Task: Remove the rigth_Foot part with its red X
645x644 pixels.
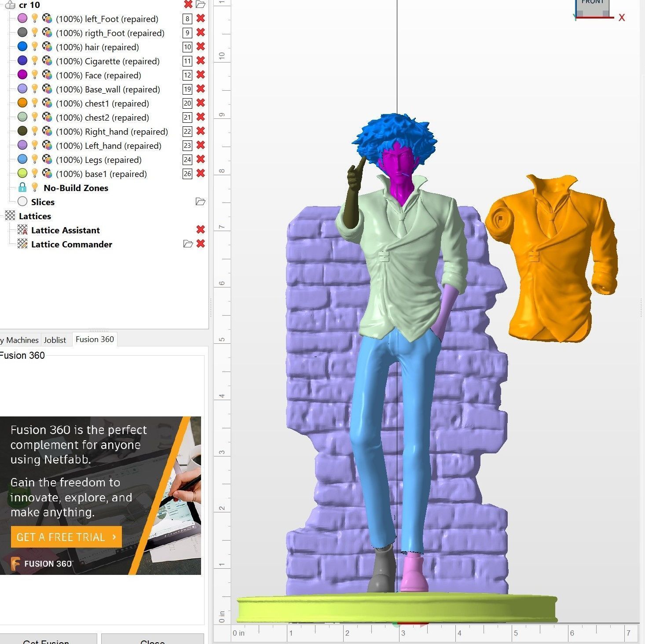Action: (201, 33)
